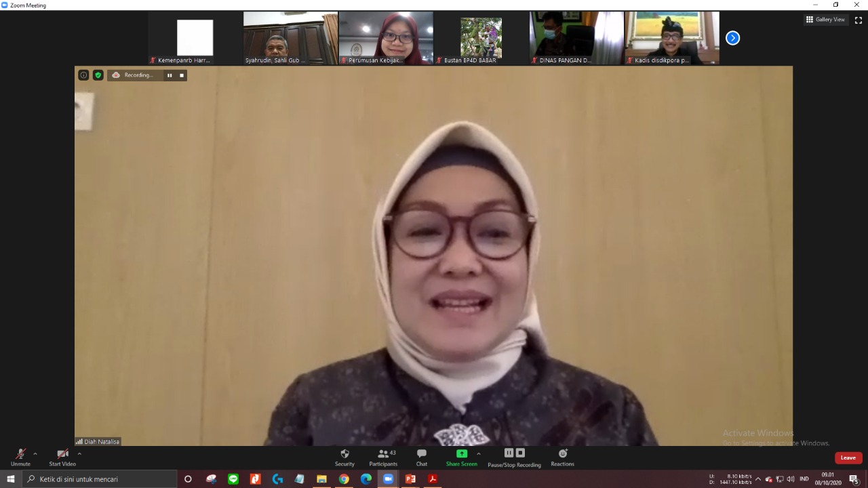Open the Security shield menu
Viewport: 868px width, 488px height.
point(344,457)
